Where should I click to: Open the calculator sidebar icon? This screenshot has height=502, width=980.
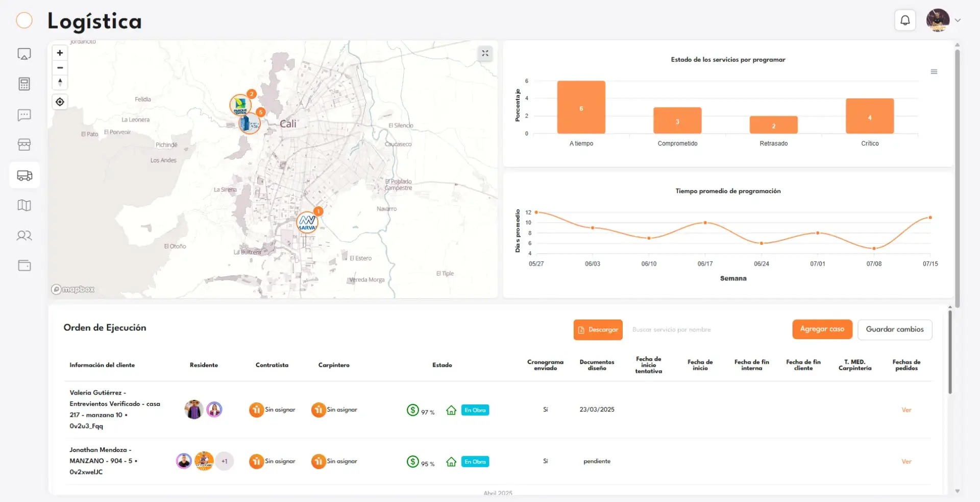coord(24,84)
